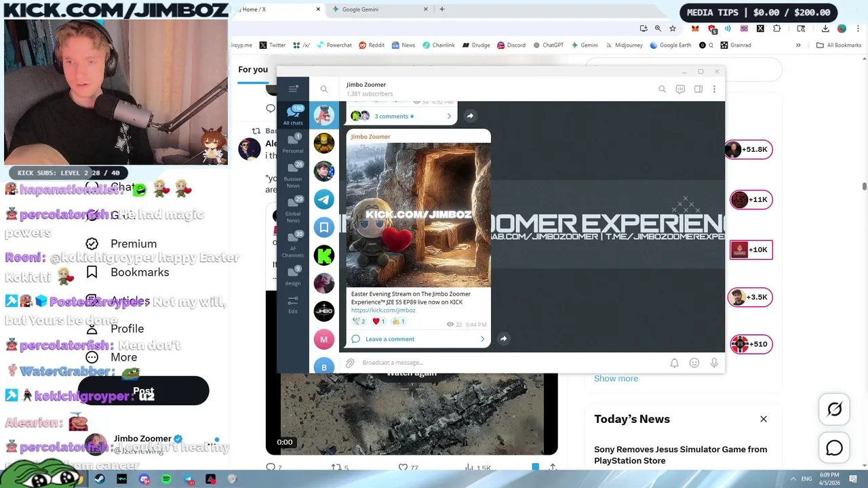
Task: Search within the Jimbo Zoomer channel
Action: (x=662, y=89)
